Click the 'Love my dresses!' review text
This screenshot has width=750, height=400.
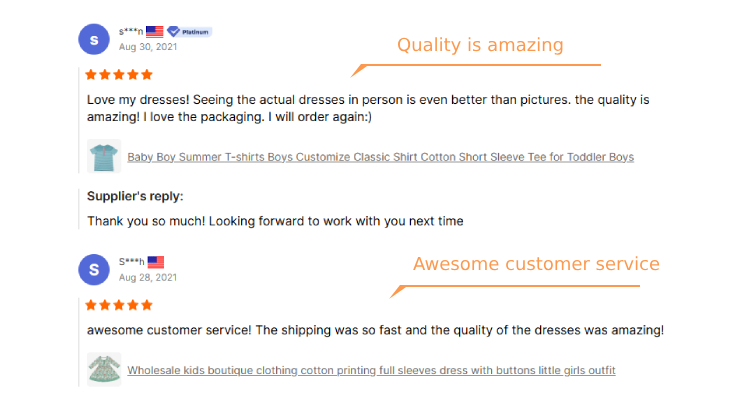pyautogui.click(x=138, y=100)
